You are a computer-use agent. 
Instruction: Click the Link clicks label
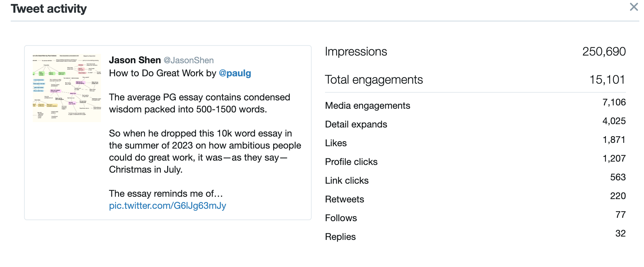[347, 181]
